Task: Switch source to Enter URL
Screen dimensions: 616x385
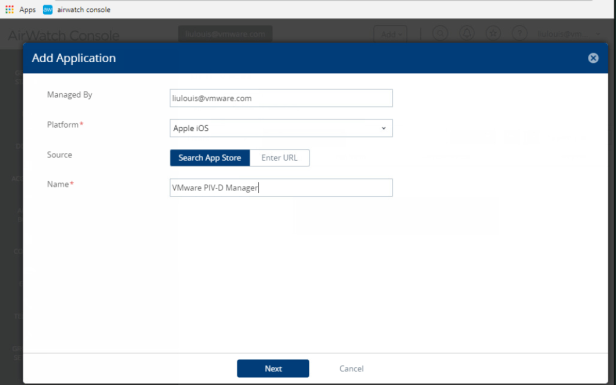Action: [280, 158]
